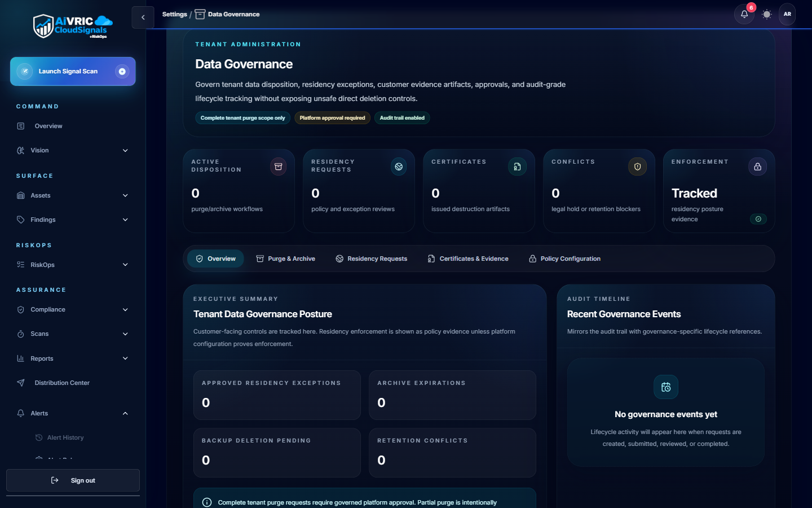Expand the Vision menu chevron
Image resolution: width=812 pixels, height=508 pixels.
pos(125,150)
